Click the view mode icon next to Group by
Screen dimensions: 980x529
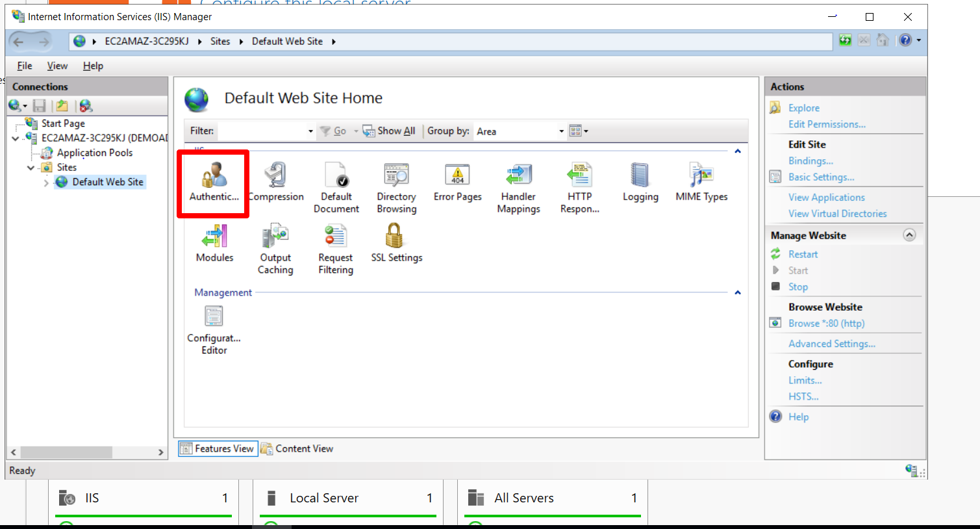[x=575, y=131]
